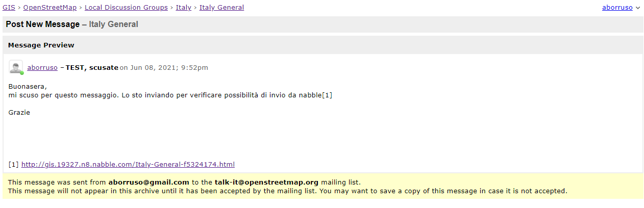Click the 'Grazie' line in message
Image resolution: width=644 pixels, height=208 pixels.
[19, 112]
